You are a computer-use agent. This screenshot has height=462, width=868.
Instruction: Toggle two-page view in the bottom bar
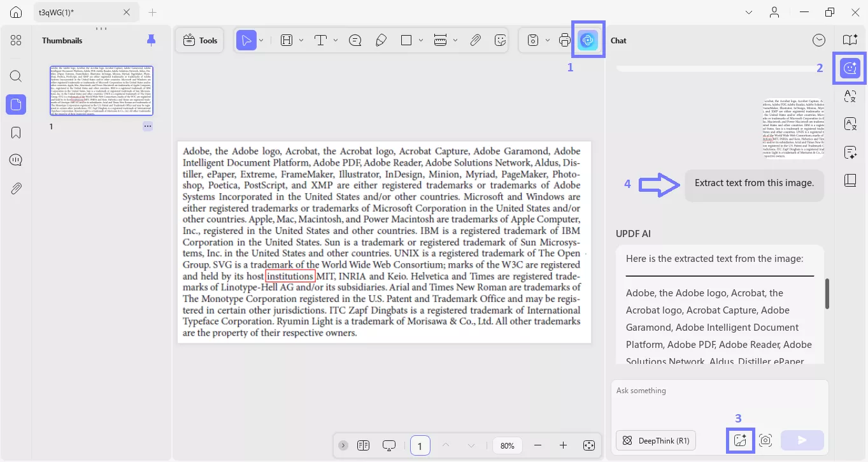pos(363,445)
